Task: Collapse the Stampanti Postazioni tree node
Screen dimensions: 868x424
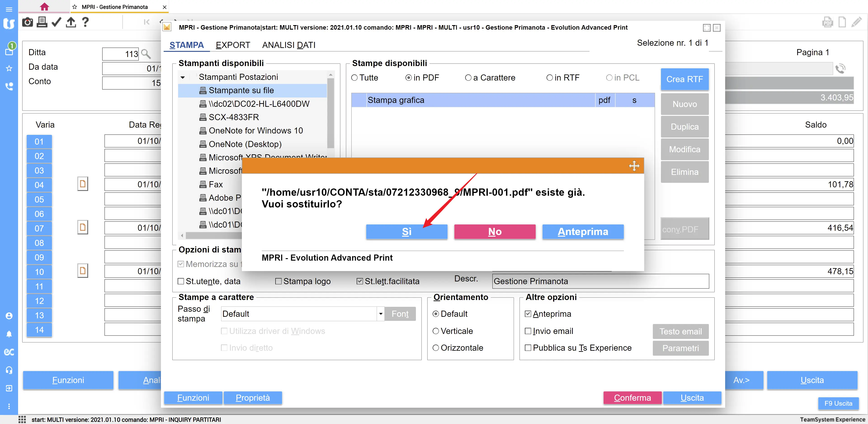Action: [x=183, y=77]
